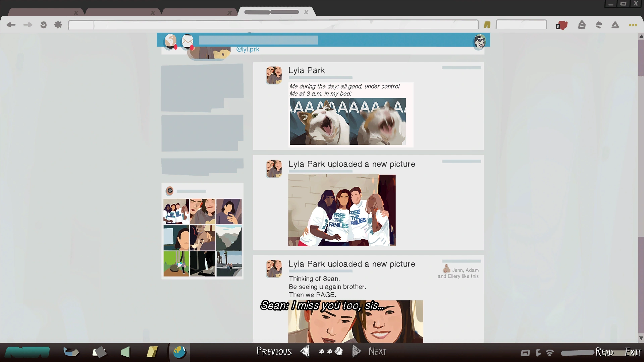
Task: Open the globe browser app in taskbar
Action: (x=179, y=352)
